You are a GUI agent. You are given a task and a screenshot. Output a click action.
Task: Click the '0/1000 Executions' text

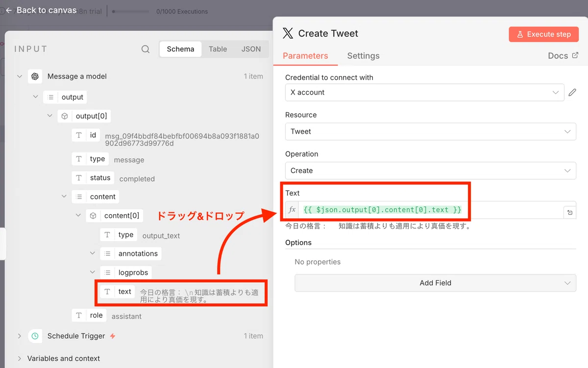pos(182,11)
